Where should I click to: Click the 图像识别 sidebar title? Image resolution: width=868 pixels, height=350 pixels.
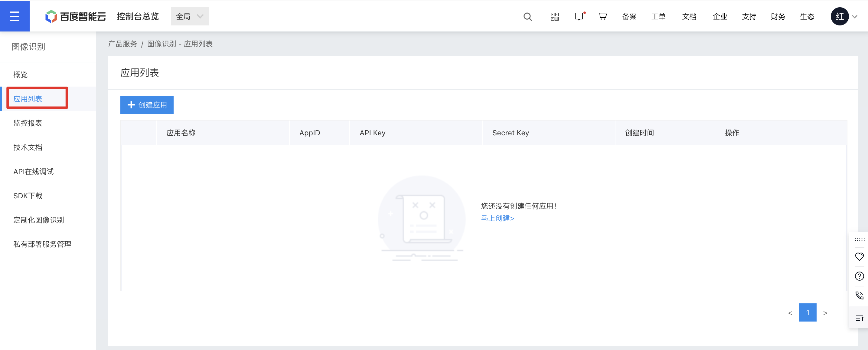click(x=28, y=47)
